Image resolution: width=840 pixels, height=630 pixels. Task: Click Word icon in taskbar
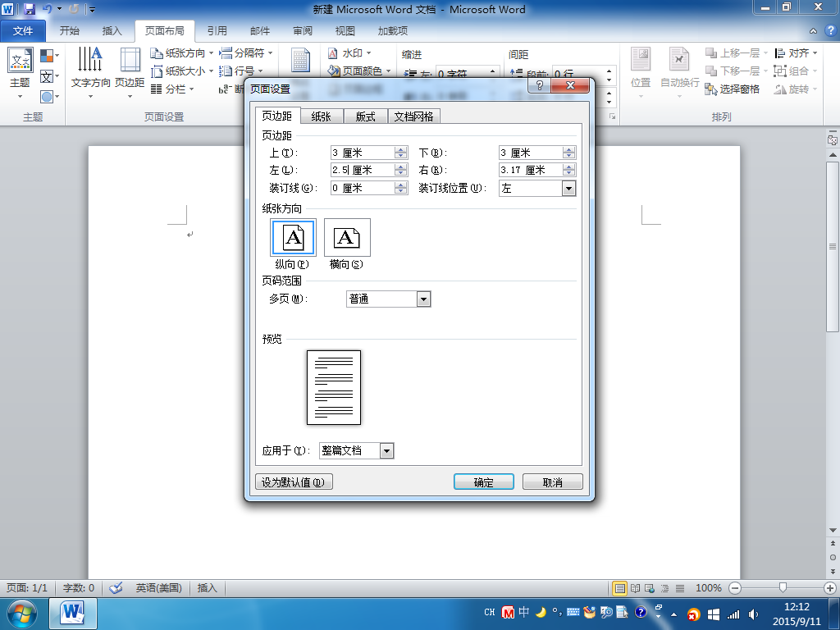coord(73,614)
